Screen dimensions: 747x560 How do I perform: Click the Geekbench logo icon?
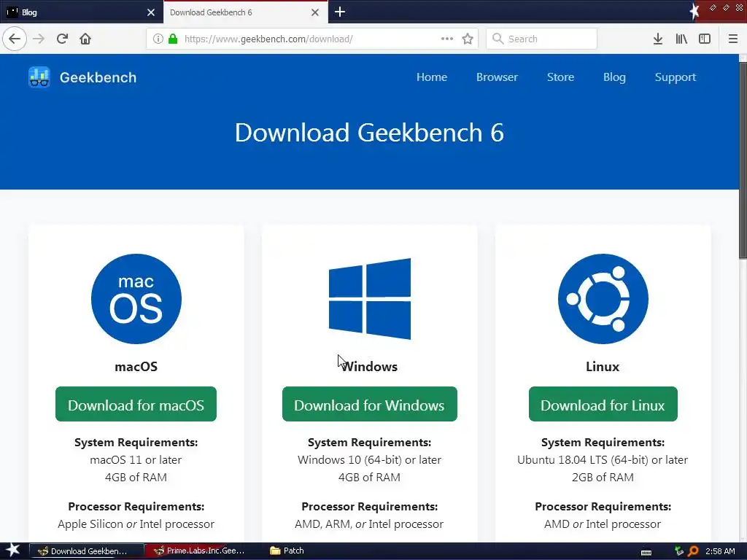(x=39, y=77)
